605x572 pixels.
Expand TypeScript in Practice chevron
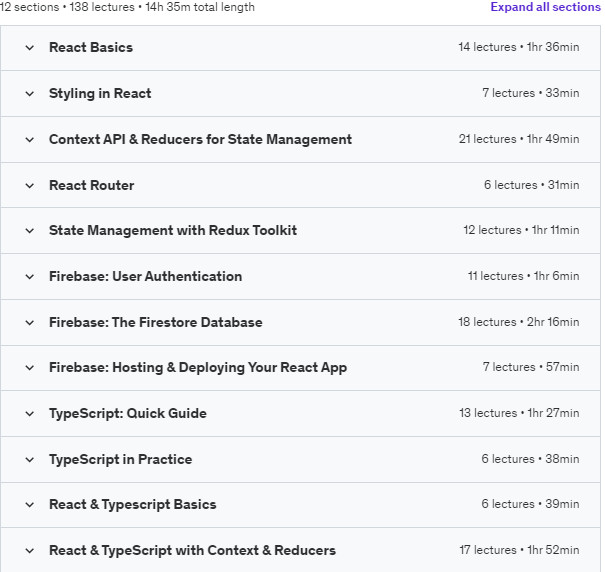pos(30,460)
